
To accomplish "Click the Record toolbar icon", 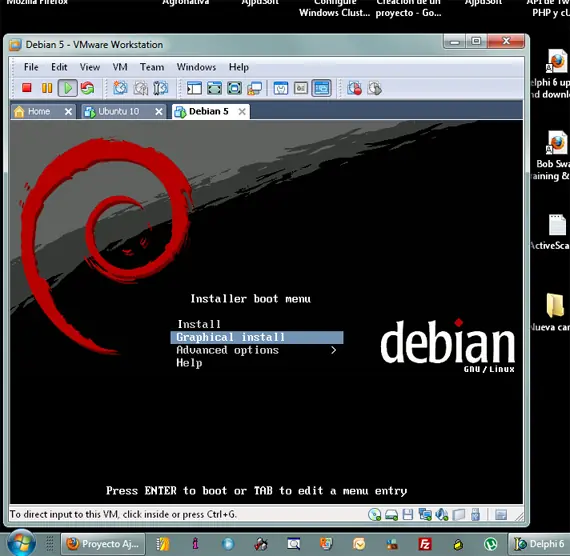I will 354,88.
